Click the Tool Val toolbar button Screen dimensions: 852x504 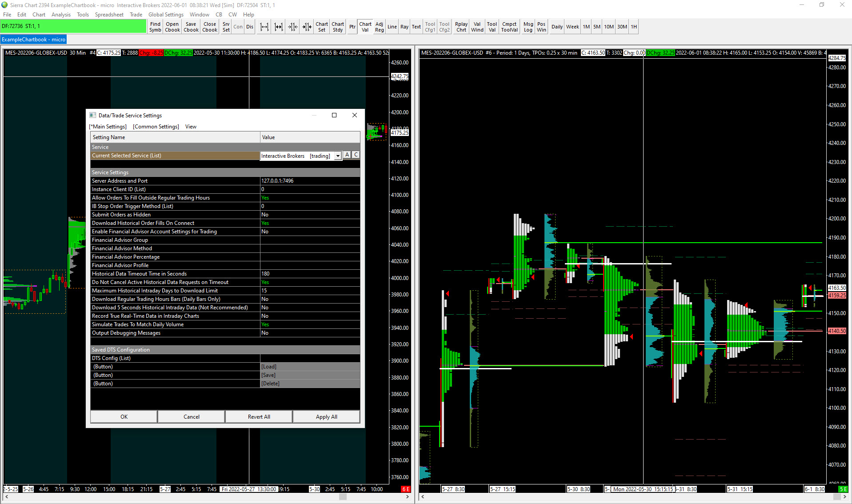tap(492, 27)
